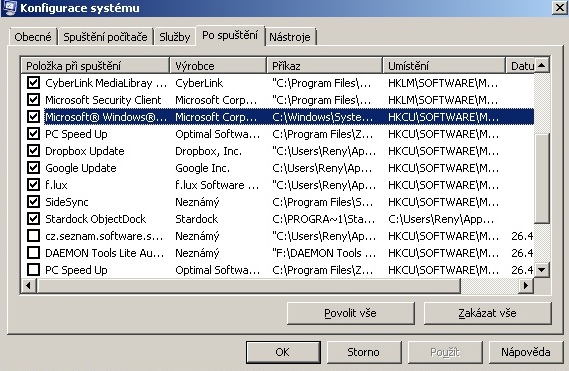569x371 pixels.
Task: Click the vertical scrollbar down arrow
Action: [542, 270]
